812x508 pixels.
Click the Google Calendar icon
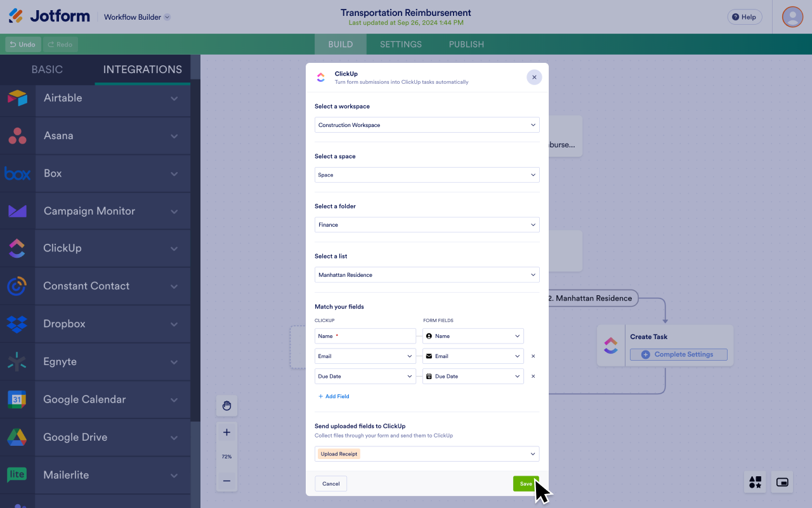tap(17, 399)
